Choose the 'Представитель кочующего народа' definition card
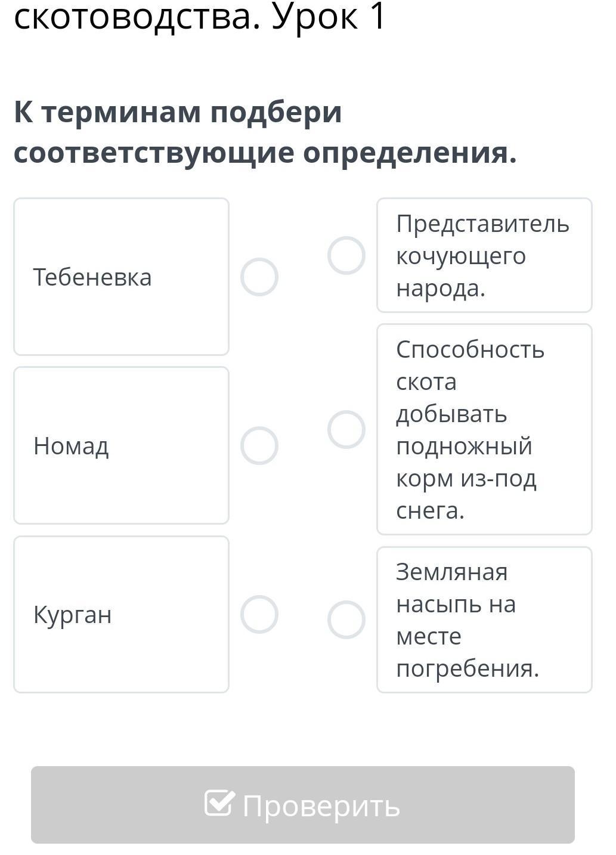Screen dimensions: 616x855 (x=484, y=255)
